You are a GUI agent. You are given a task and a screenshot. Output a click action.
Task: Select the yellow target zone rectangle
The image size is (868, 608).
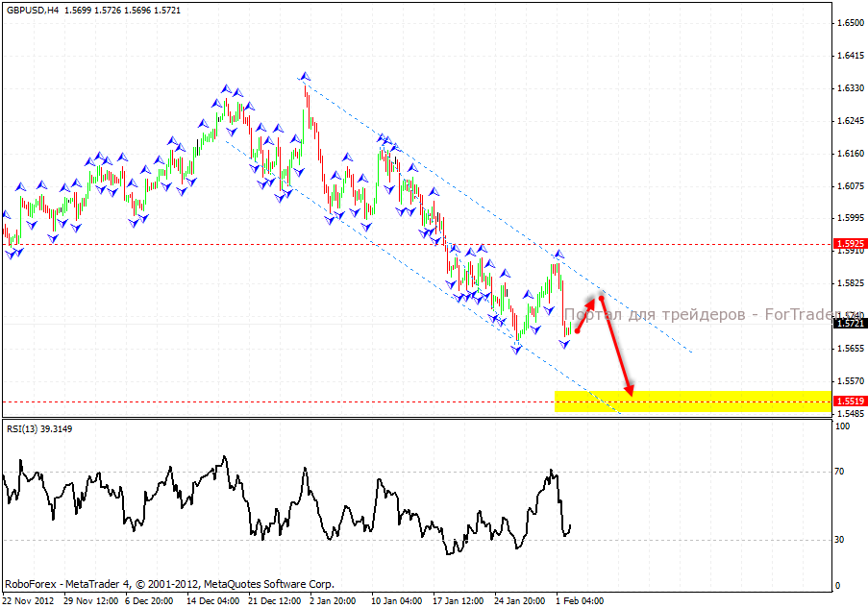point(692,401)
